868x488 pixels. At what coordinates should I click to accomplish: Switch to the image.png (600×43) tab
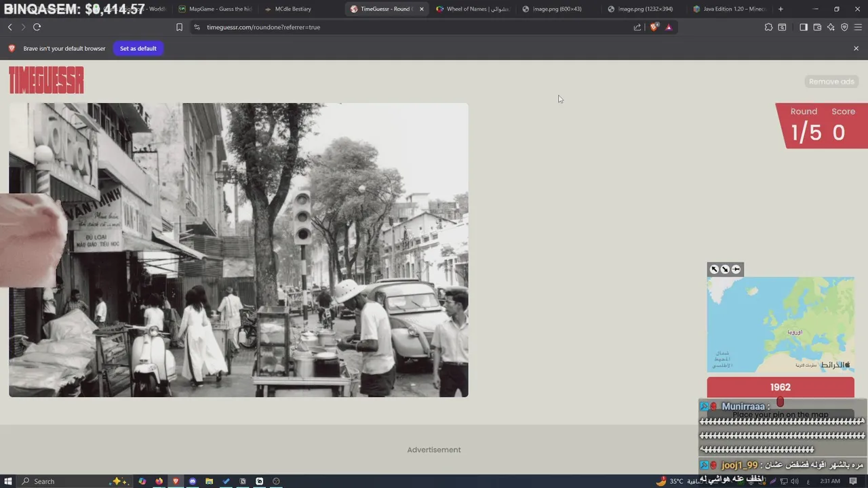tap(558, 9)
